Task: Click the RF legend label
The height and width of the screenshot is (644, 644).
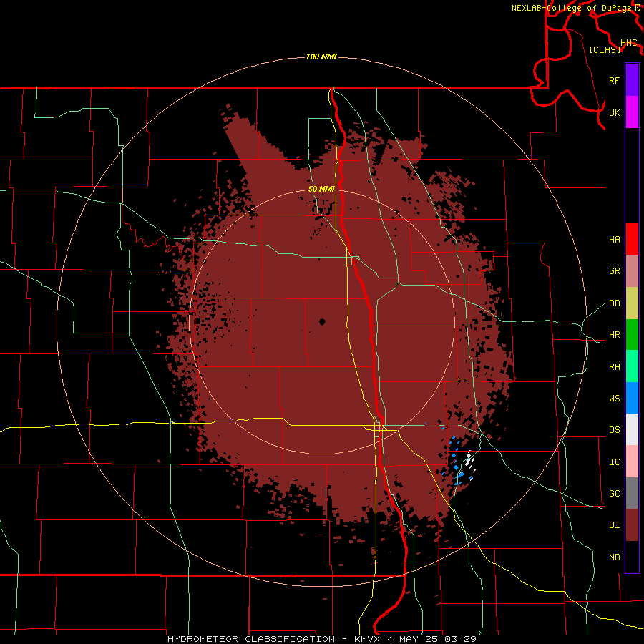Action: [x=615, y=80]
